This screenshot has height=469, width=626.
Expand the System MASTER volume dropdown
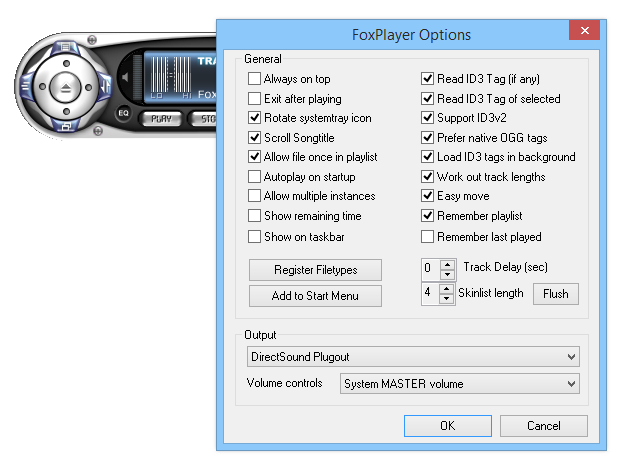click(460, 383)
